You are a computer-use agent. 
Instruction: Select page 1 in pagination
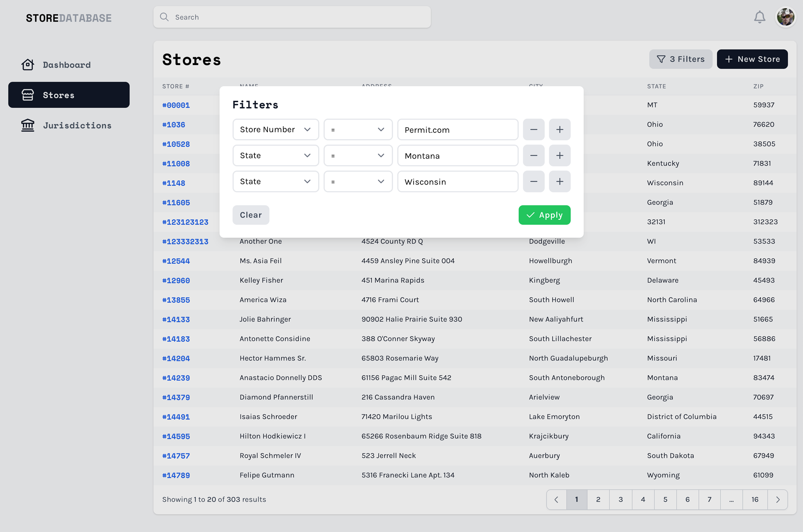(577, 499)
